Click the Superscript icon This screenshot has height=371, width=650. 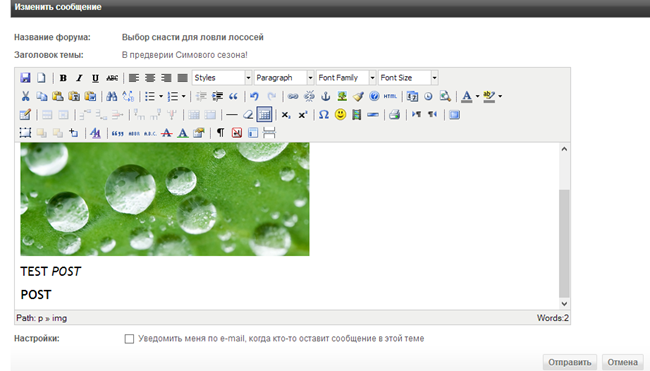(303, 115)
